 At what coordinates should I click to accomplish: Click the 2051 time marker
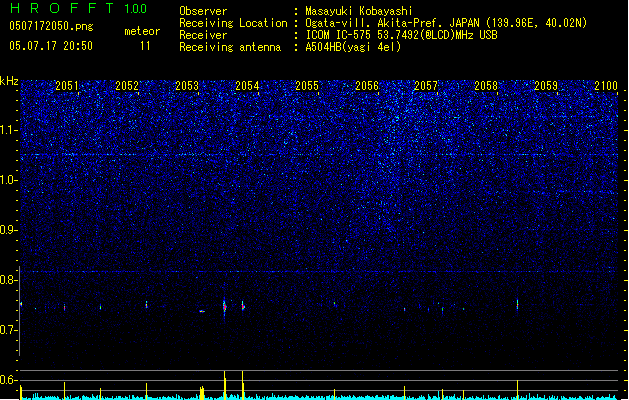click(67, 86)
